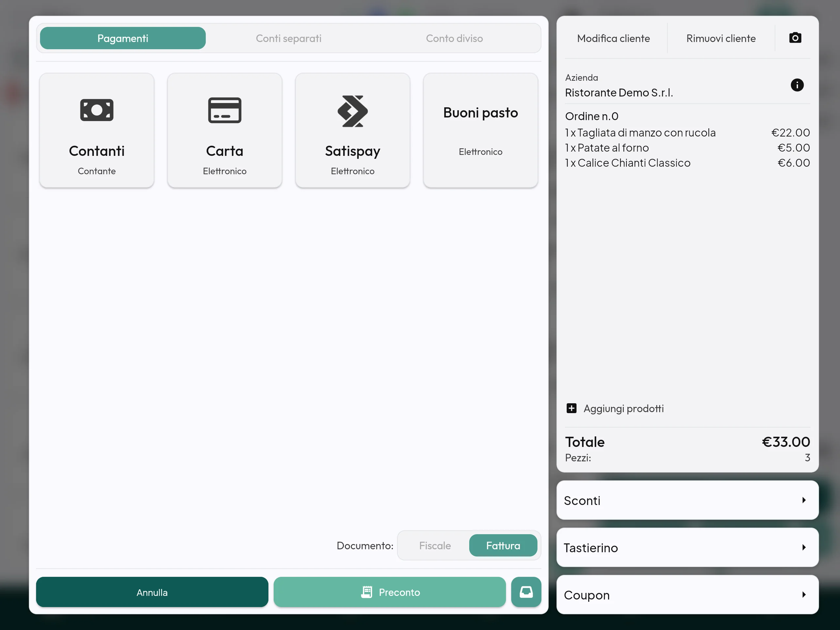Select Contanti cash payment method
The image size is (840, 630).
coord(96,130)
